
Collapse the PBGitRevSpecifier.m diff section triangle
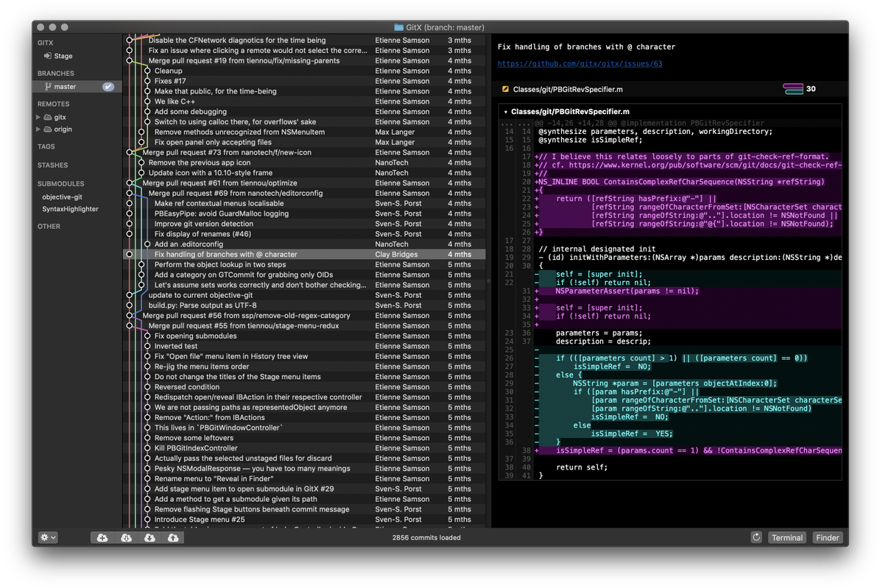[506, 112]
